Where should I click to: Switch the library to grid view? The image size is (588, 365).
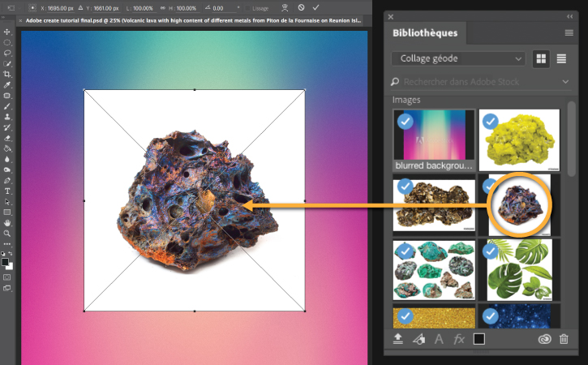point(541,59)
